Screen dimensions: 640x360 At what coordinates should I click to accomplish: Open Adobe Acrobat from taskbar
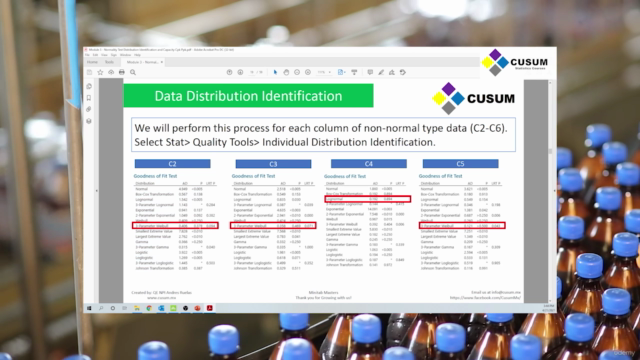[210, 308]
